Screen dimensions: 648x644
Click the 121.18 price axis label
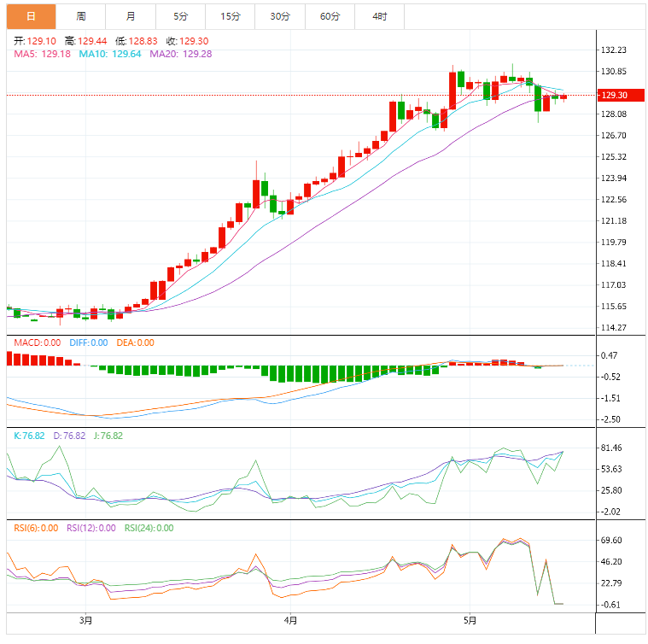(x=613, y=220)
